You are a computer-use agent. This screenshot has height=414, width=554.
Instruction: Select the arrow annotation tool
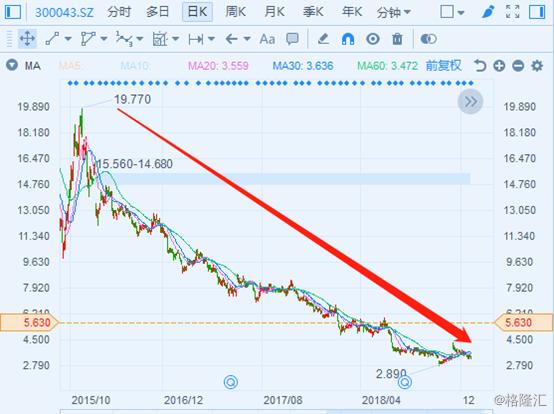[x=231, y=39]
